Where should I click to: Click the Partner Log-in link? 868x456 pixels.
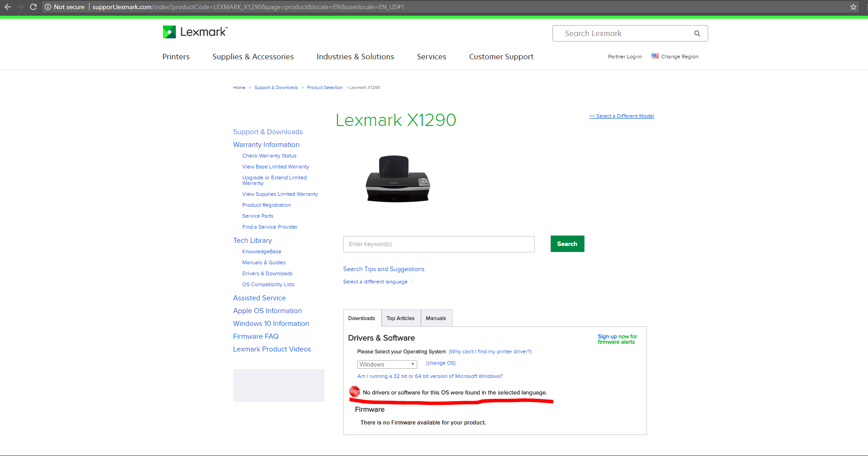[625, 57]
